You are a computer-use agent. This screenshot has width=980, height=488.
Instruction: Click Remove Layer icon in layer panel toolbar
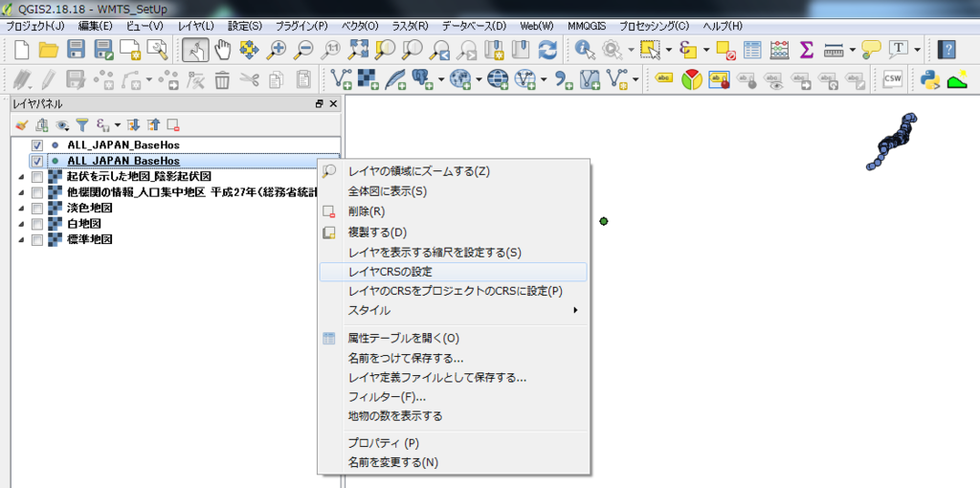[x=173, y=125]
